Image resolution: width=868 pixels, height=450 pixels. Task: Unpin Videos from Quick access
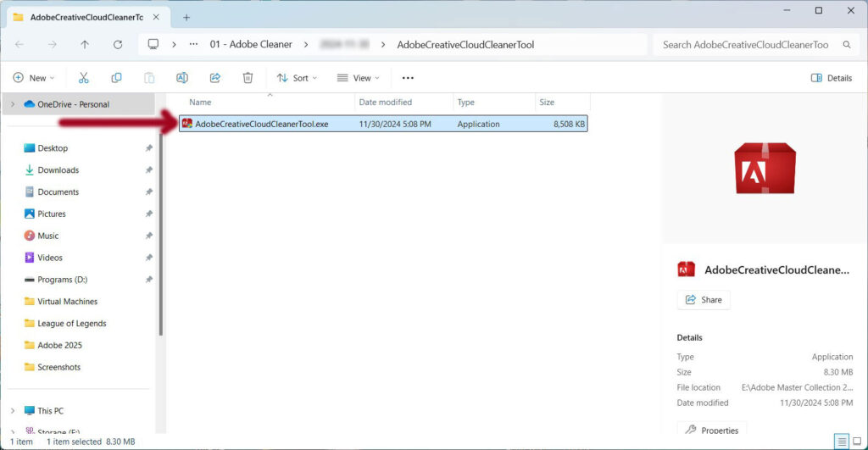[149, 258]
